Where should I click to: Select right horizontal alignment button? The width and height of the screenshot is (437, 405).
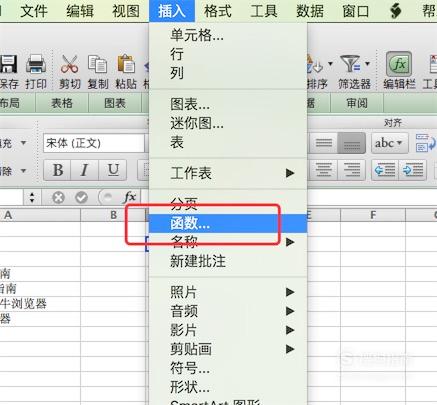pos(352,170)
